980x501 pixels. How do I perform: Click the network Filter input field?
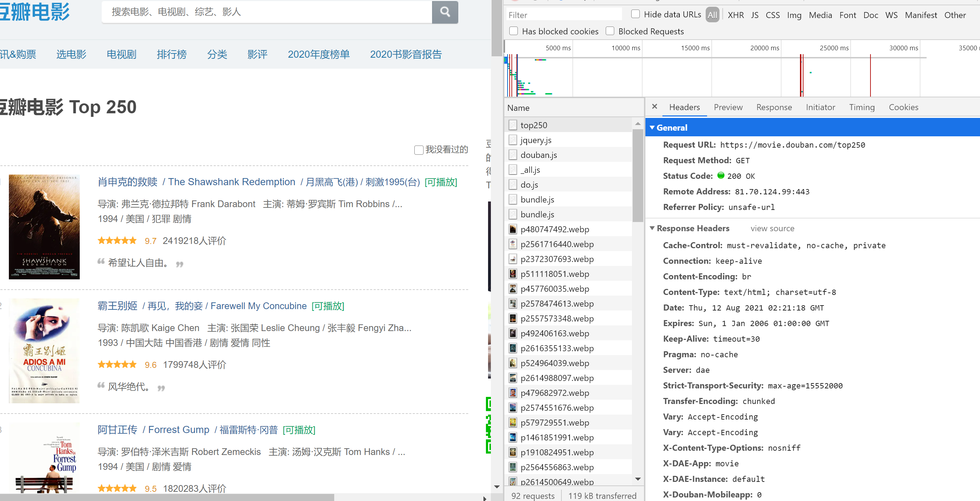[564, 15]
